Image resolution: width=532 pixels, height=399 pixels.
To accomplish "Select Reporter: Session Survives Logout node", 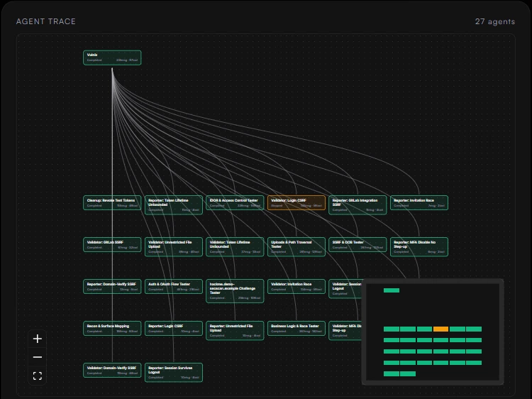I will (174, 373).
